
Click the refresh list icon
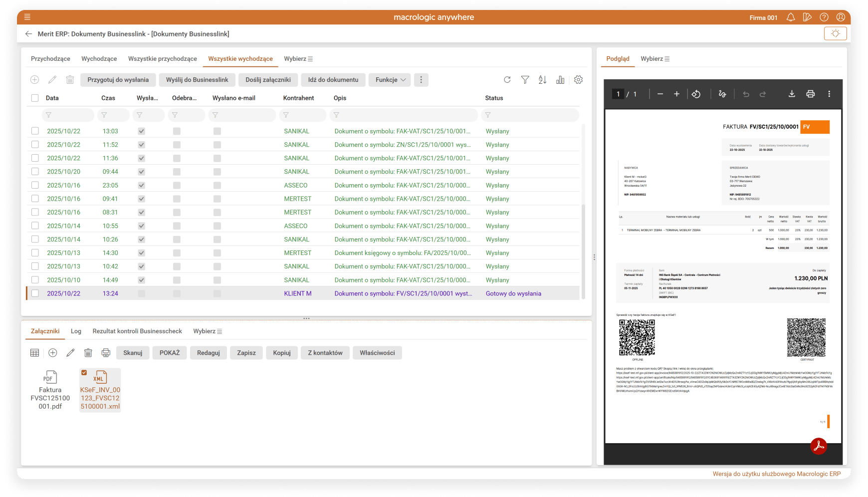point(507,80)
